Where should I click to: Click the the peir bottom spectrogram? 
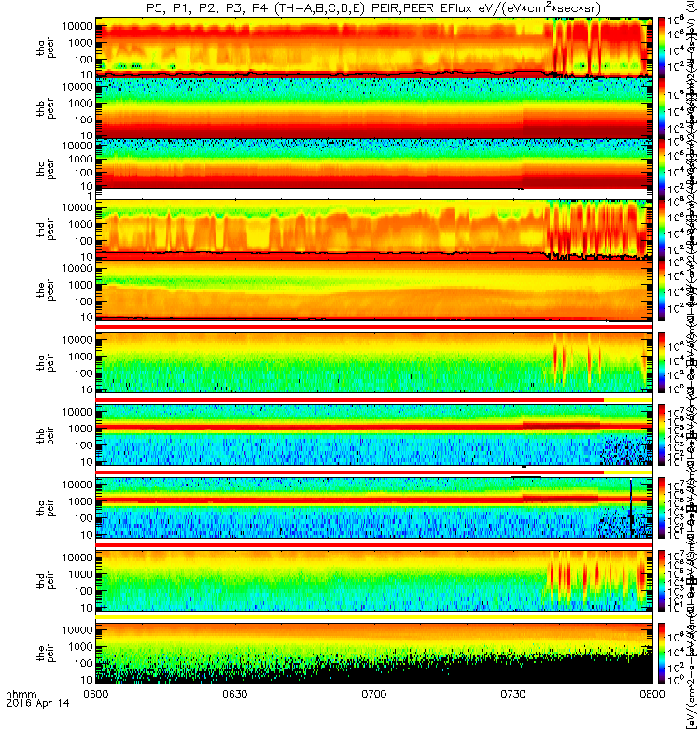coord(374,654)
